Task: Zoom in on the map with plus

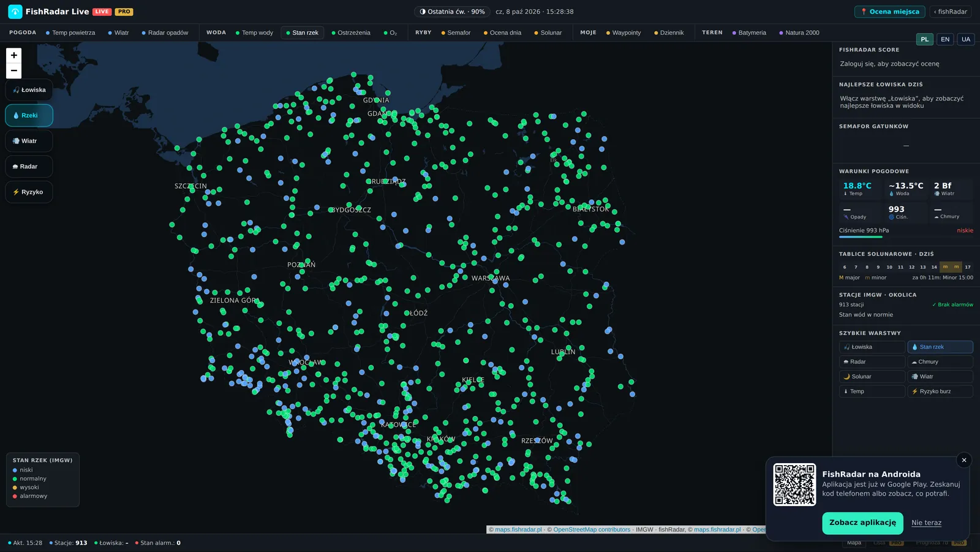Action: (x=13, y=55)
